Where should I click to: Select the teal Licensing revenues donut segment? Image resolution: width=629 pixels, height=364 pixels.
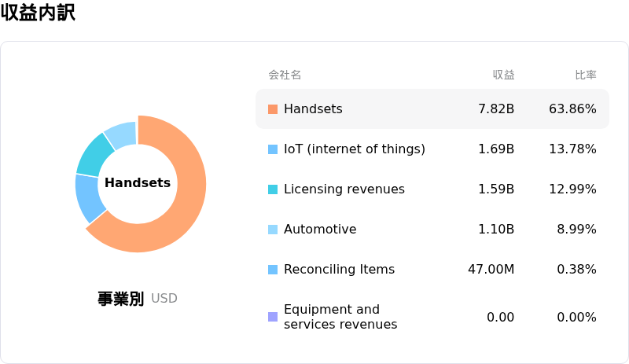click(94, 157)
